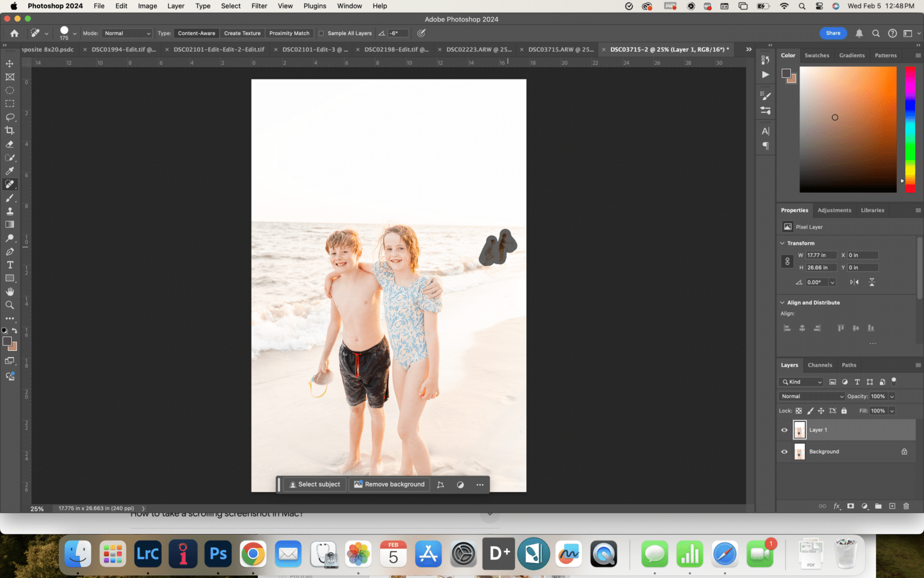Select the Lasso tool

coord(10,117)
